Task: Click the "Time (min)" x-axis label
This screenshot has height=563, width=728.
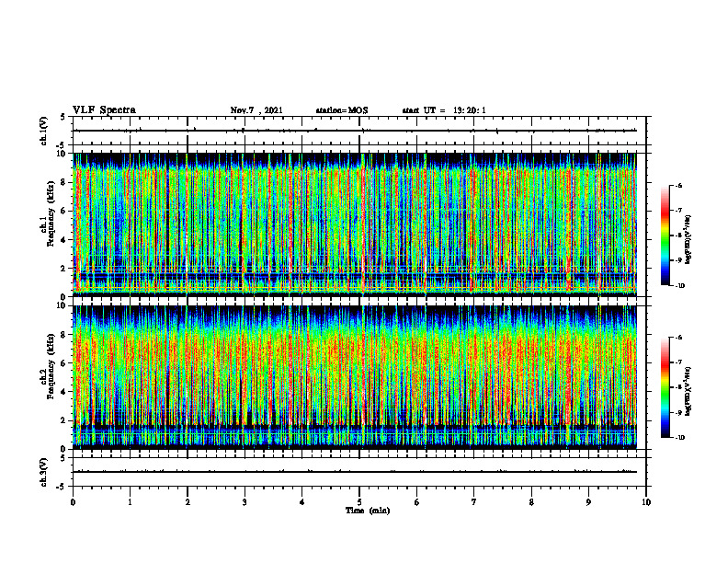Action: coord(368,511)
